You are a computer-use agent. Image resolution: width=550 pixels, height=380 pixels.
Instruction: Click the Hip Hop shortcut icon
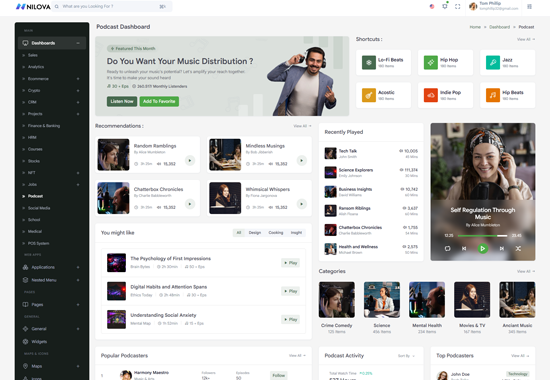pyautogui.click(x=431, y=62)
